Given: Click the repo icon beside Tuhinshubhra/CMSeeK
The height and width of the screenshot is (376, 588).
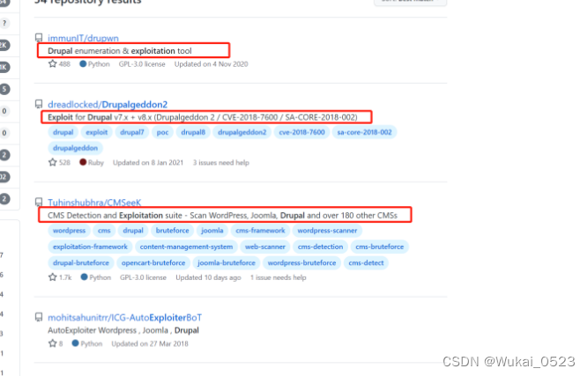Looking at the screenshot, I should coord(39,203).
